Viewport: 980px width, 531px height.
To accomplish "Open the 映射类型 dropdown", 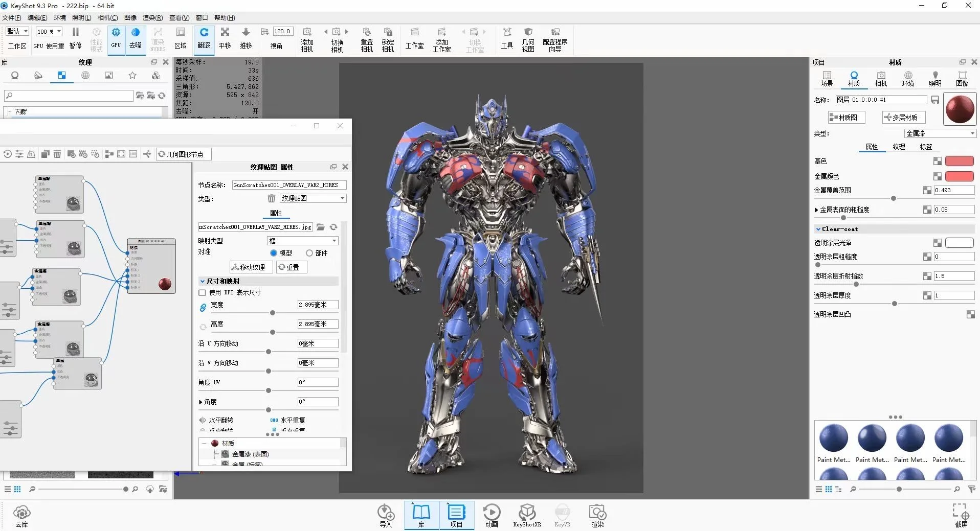I will 303,241.
